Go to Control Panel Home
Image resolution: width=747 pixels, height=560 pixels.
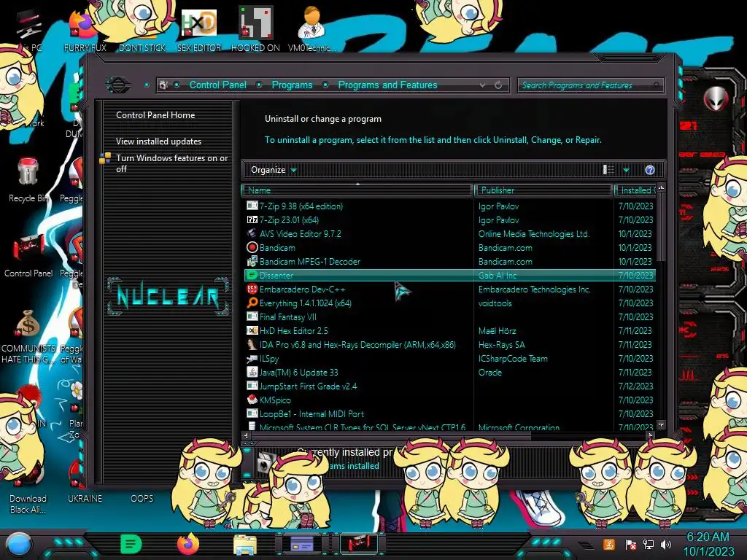coord(155,114)
